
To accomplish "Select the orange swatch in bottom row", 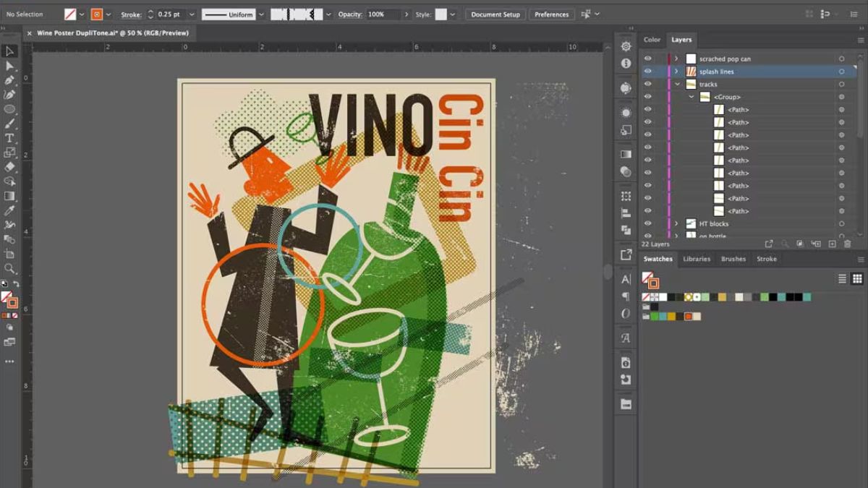I will click(689, 316).
